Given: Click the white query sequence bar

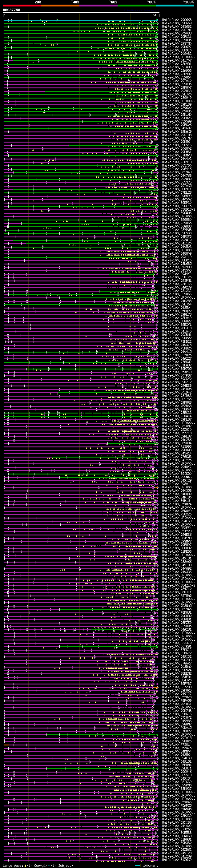Looking at the screenshot, I should [x=81, y=12].
